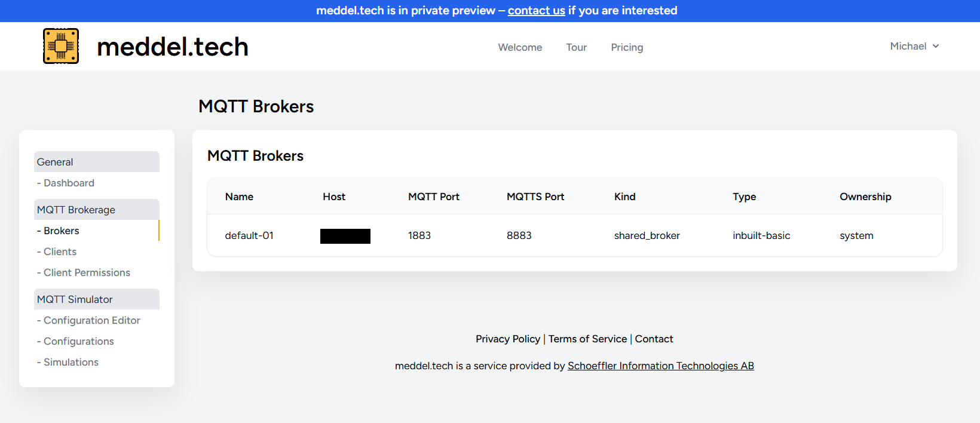The image size is (980, 423).
Task: Open the Welcome nav item
Action: (x=520, y=47)
